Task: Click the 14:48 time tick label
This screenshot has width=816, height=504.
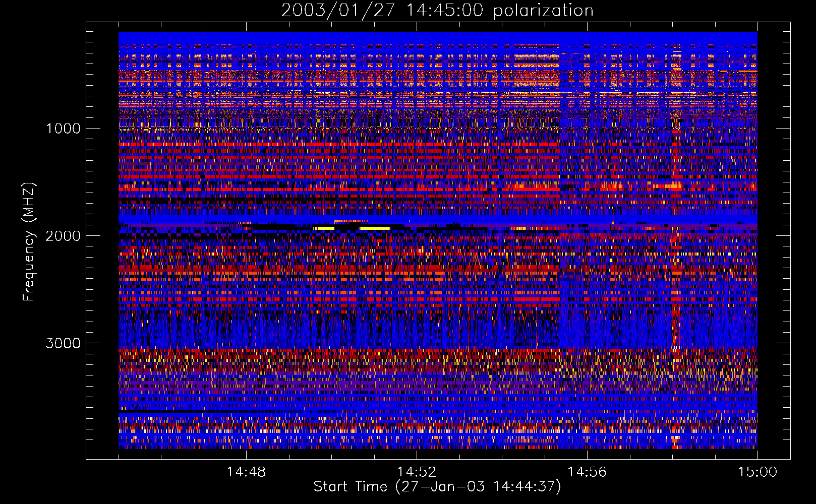Action: [x=246, y=472]
